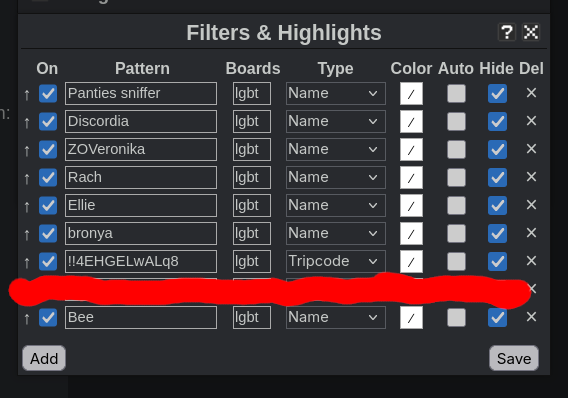Save the filter settings
568x398 pixels.
[x=514, y=358]
